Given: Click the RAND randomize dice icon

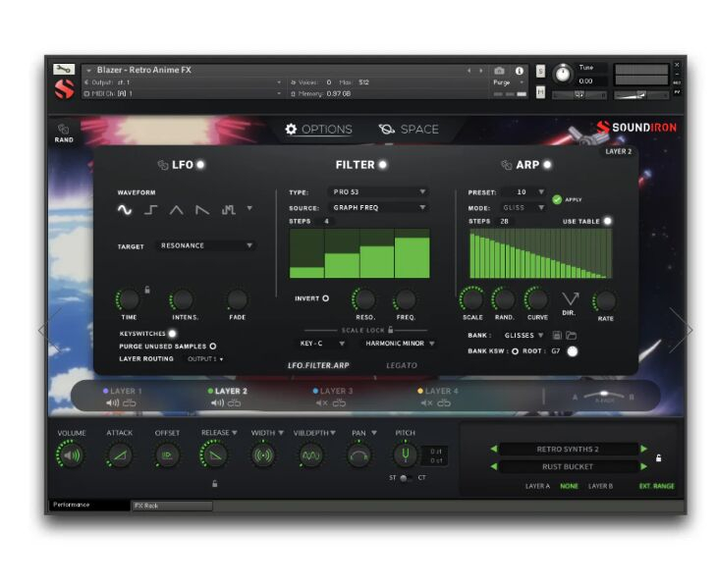Looking at the screenshot, I should click(x=63, y=129).
